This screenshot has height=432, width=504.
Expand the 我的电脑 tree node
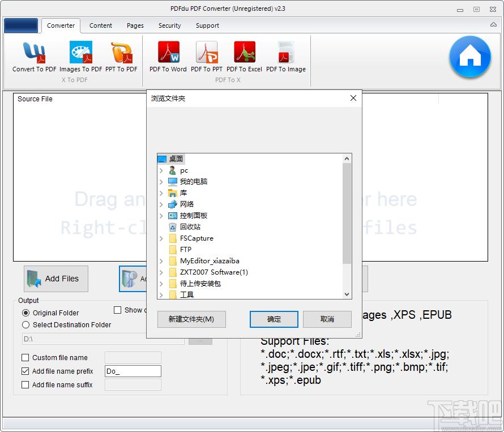pos(161,182)
